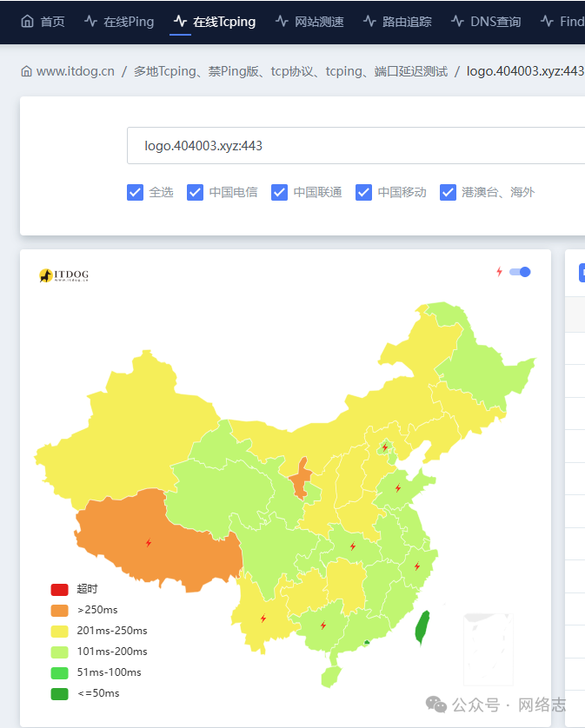Go to 首页 in navigation bar
Viewport: 585px width, 728px height.
coord(43,21)
